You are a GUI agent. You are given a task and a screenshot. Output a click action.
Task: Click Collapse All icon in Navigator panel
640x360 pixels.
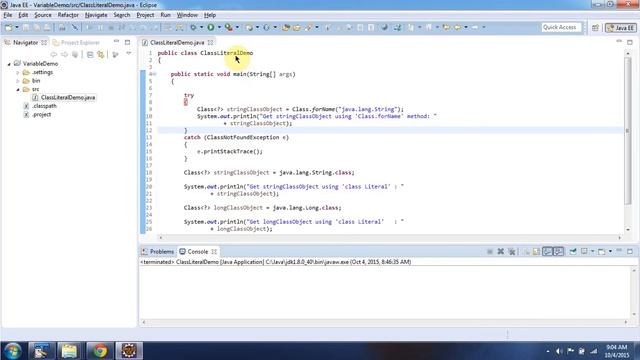coord(90,54)
